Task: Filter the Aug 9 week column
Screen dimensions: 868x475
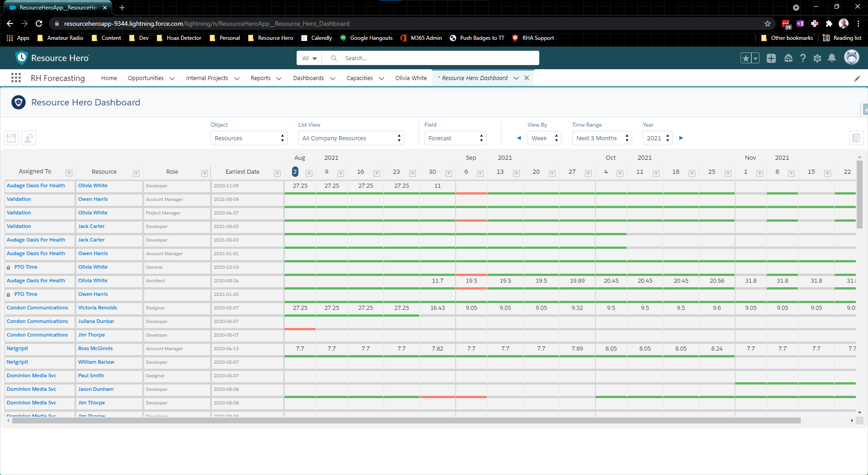Action: (340, 173)
